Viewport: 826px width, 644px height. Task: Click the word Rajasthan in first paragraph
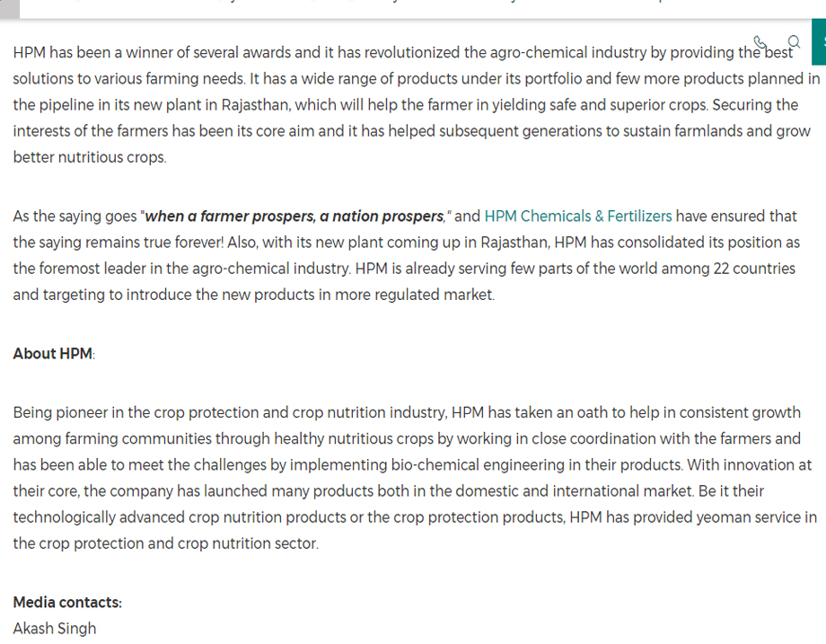[254, 105]
